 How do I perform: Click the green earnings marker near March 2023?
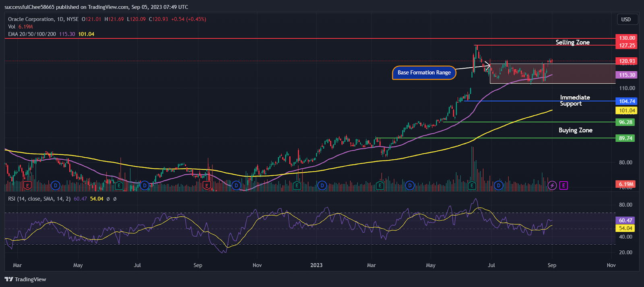(380, 185)
